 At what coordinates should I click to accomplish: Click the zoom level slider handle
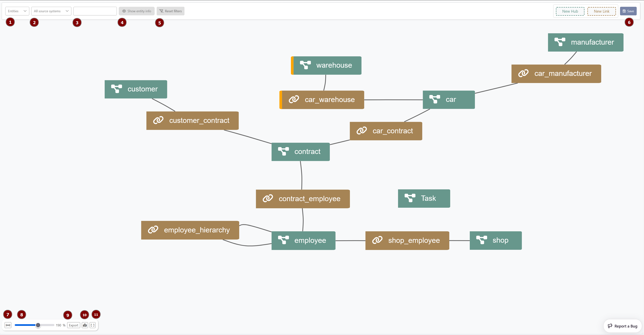(38, 325)
